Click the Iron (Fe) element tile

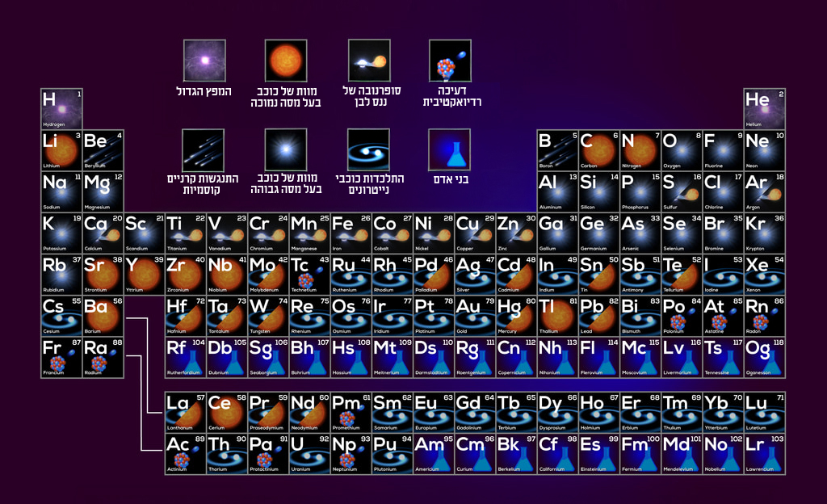coord(351,233)
